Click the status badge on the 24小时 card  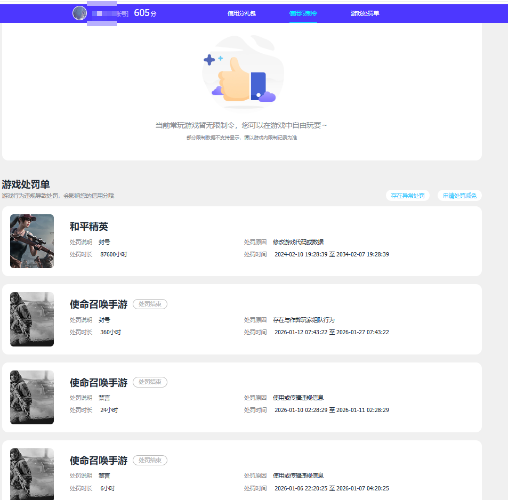[x=150, y=382]
